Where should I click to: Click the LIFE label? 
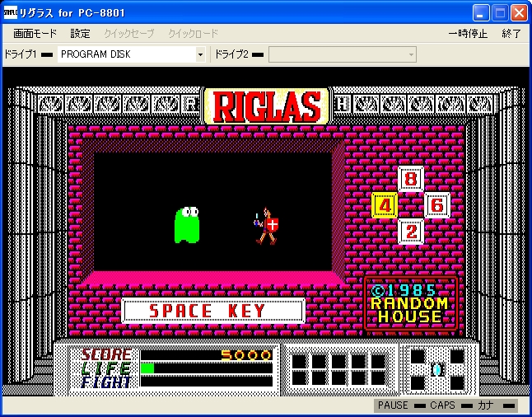tap(106, 368)
